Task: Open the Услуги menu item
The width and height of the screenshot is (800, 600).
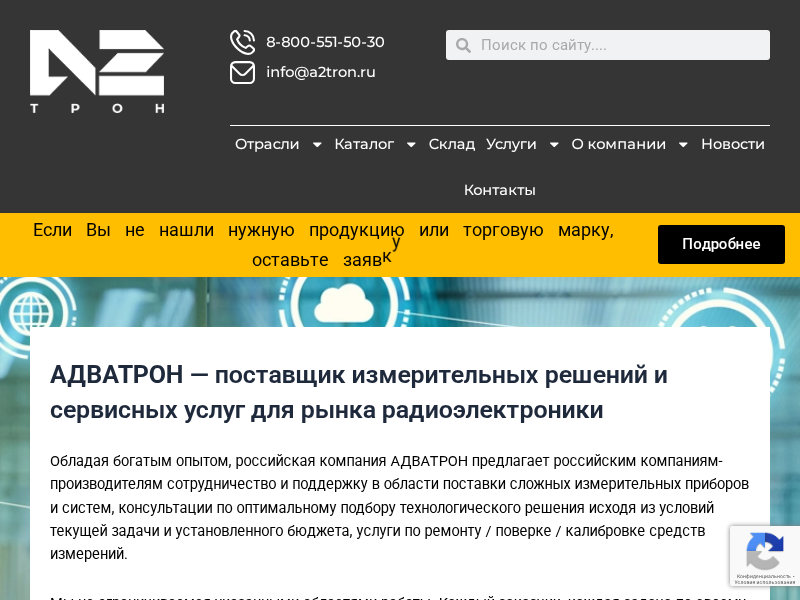Action: [511, 144]
